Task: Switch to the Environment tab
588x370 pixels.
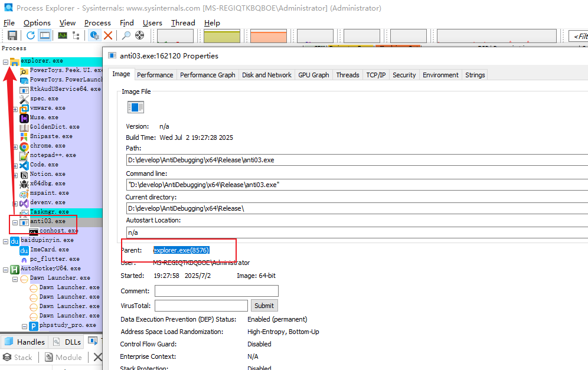Action: (x=440, y=75)
